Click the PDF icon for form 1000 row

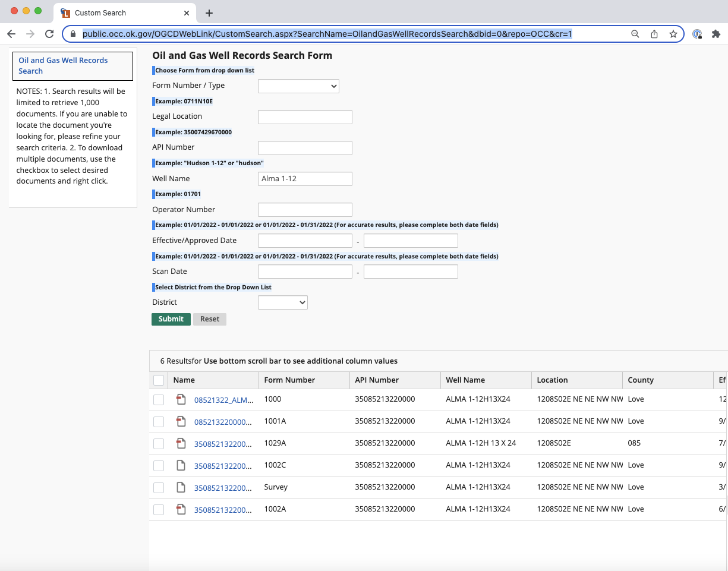tap(181, 399)
